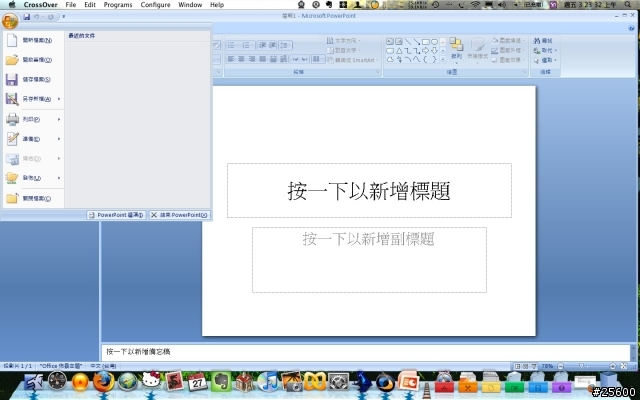This screenshot has height=400, width=640.
Task: Expand the Print (列印) submenu arrow
Action: (x=59, y=119)
